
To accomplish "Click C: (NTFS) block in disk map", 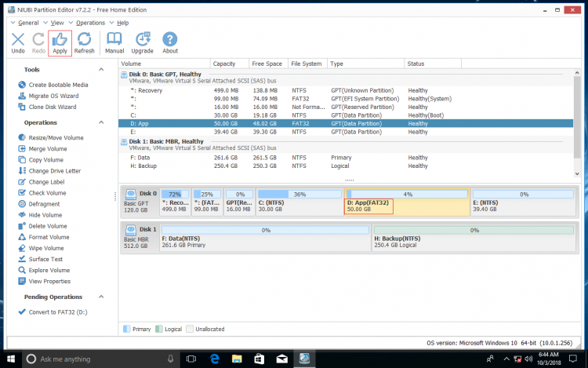I will (299, 202).
